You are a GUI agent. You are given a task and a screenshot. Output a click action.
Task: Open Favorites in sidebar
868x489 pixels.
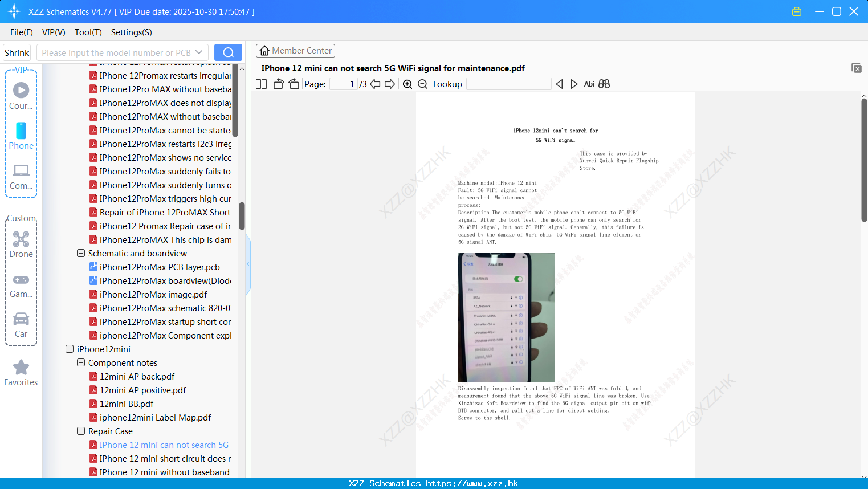point(21,373)
